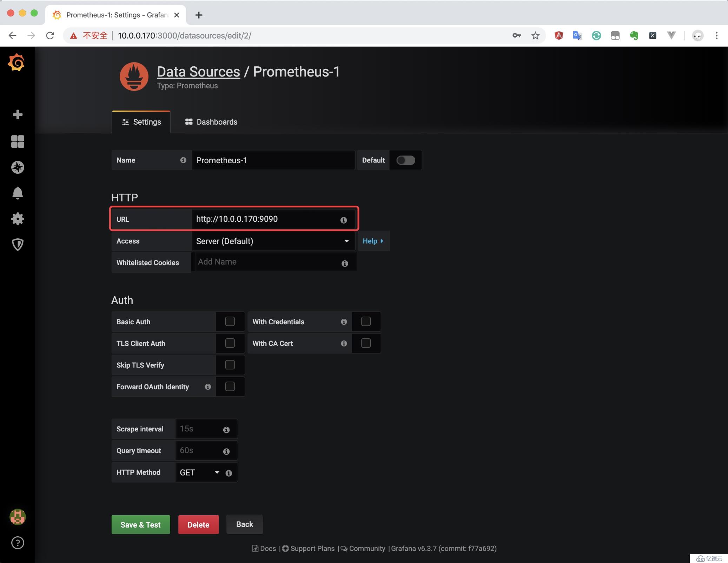Click the browser address bar URL
The height and width of the screenshot is (563, 728).
click(184, 35)
